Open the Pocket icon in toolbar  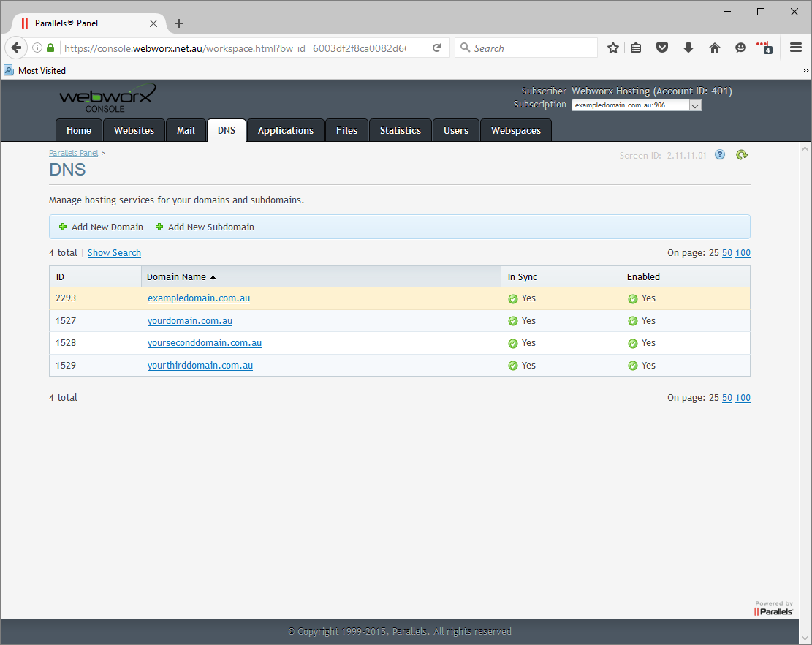662,48
